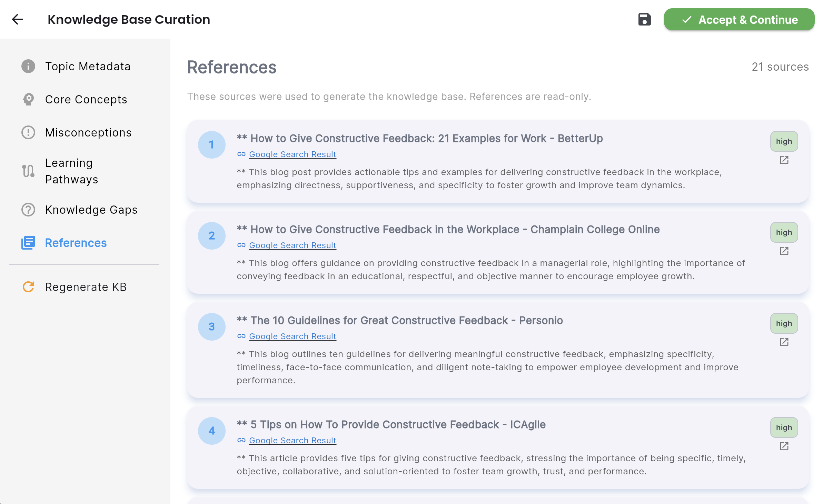Click the Regenerate KB refresh icon
This screenshot has width=823, height=504.
point(28,287)
